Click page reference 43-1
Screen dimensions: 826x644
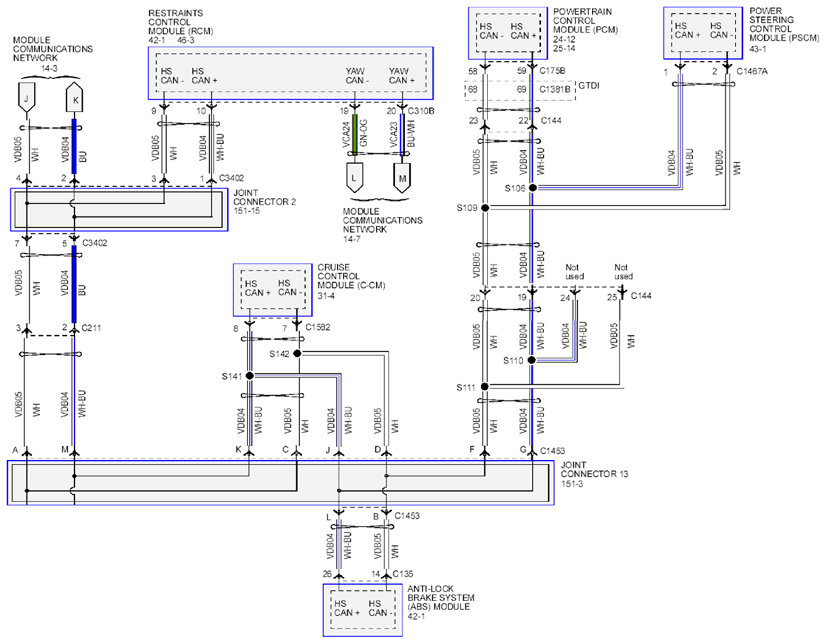pos(757,49)
